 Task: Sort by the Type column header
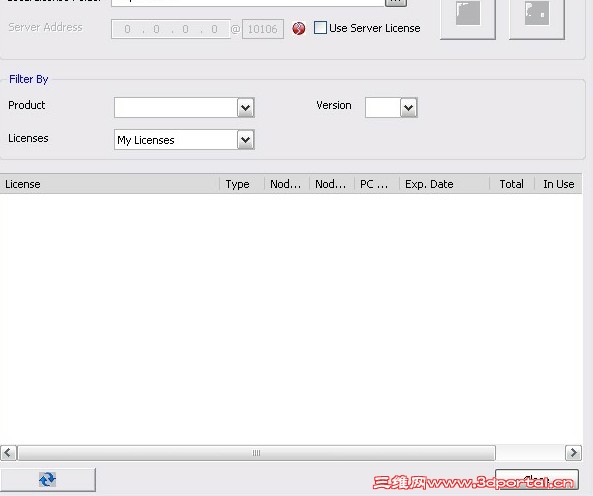tap(242, 184)
